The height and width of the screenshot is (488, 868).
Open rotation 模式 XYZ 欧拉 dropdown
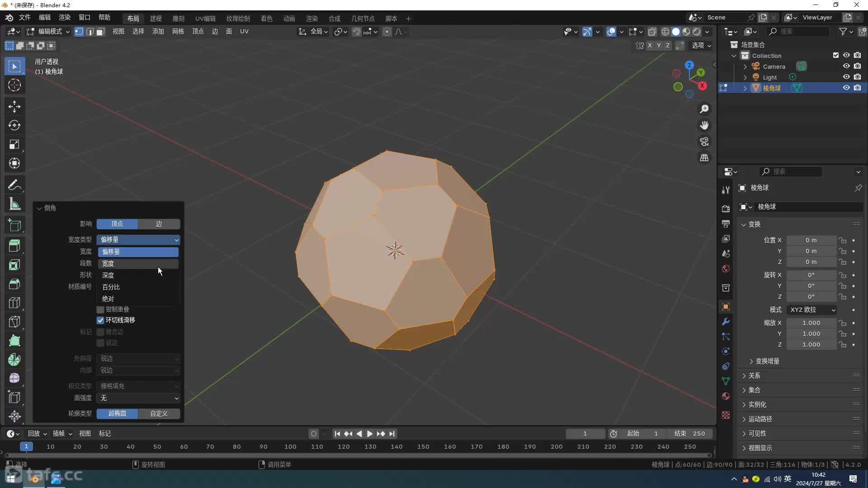click(x=811, y=310)
